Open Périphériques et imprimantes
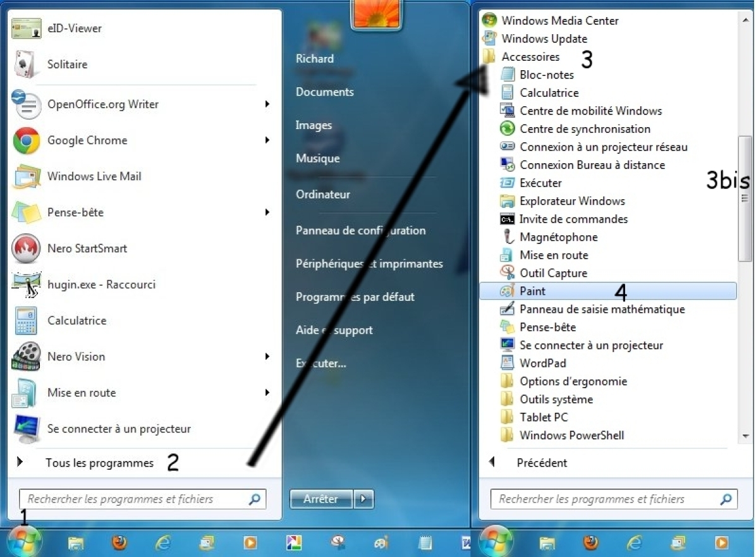Screen dimensions: 756x557 point(369,264)
